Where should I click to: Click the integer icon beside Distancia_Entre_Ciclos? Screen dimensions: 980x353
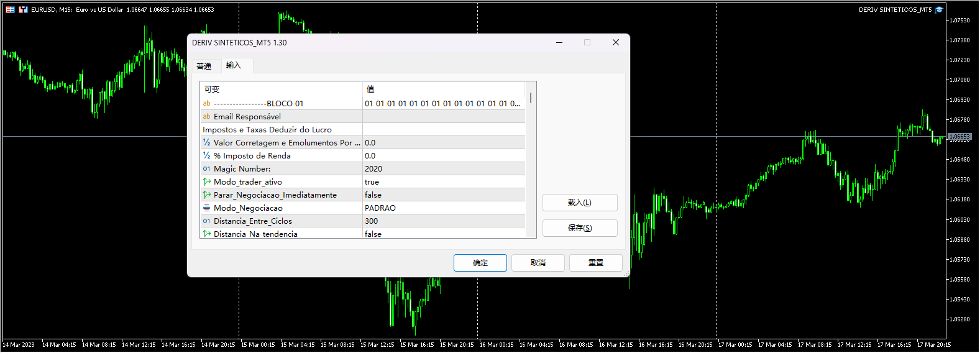click(206, 221)
